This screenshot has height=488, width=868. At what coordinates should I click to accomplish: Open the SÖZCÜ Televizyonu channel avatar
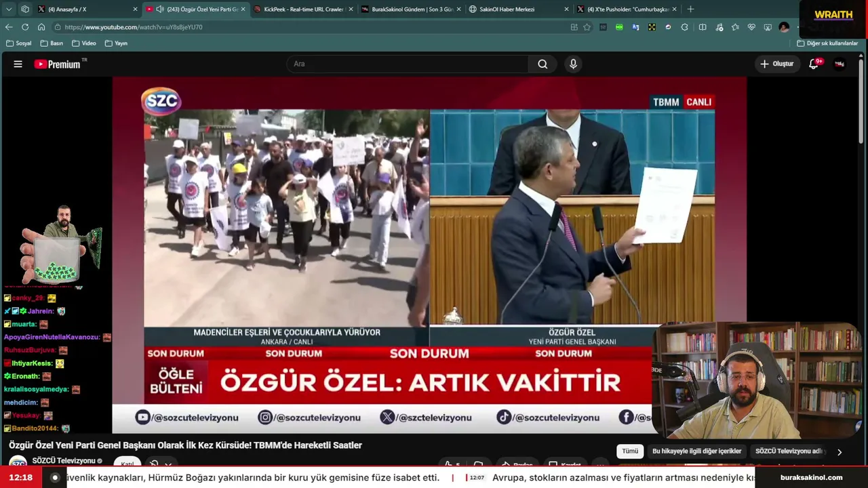(x=18, y=462)
